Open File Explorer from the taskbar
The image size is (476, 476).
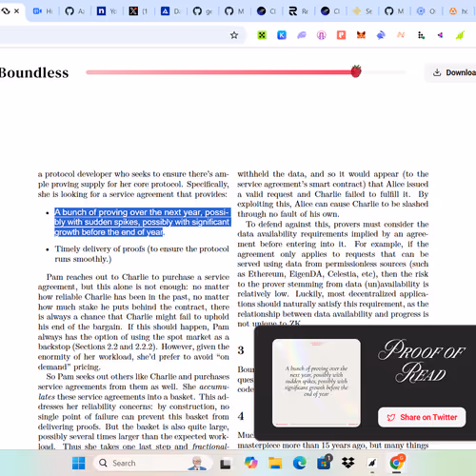point(275,463)
